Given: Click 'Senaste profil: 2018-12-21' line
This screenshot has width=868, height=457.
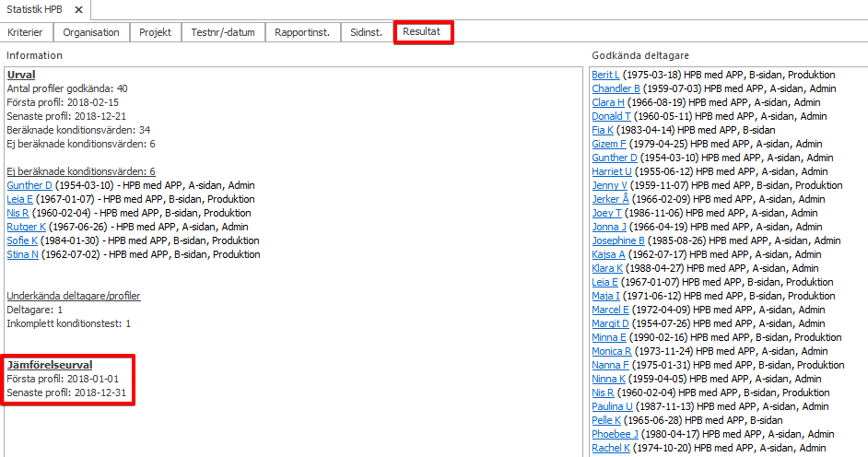Looking at the screenshot, I should pos(66,116).
